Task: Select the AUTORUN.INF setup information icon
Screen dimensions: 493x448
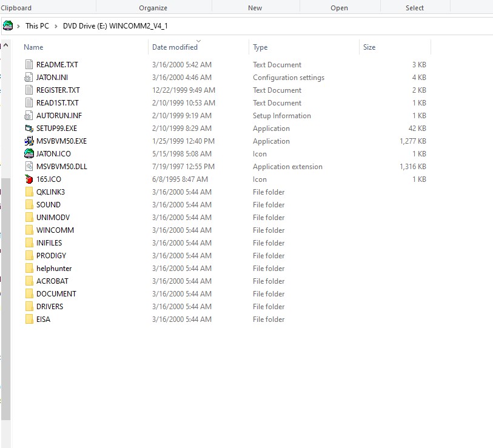Action: 29,116
